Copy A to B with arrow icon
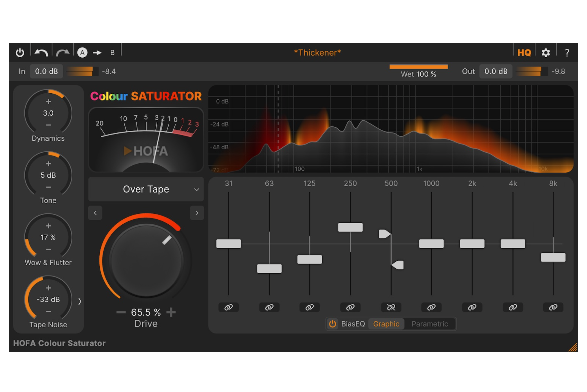587x392 pixels. point(97,53)
